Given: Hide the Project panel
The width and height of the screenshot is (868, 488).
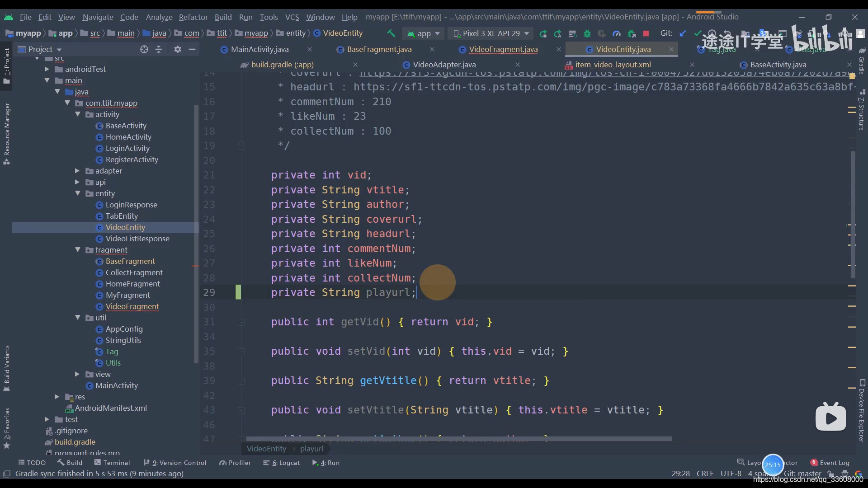Looking at the screenshot, I should click(x=192, y=49).
